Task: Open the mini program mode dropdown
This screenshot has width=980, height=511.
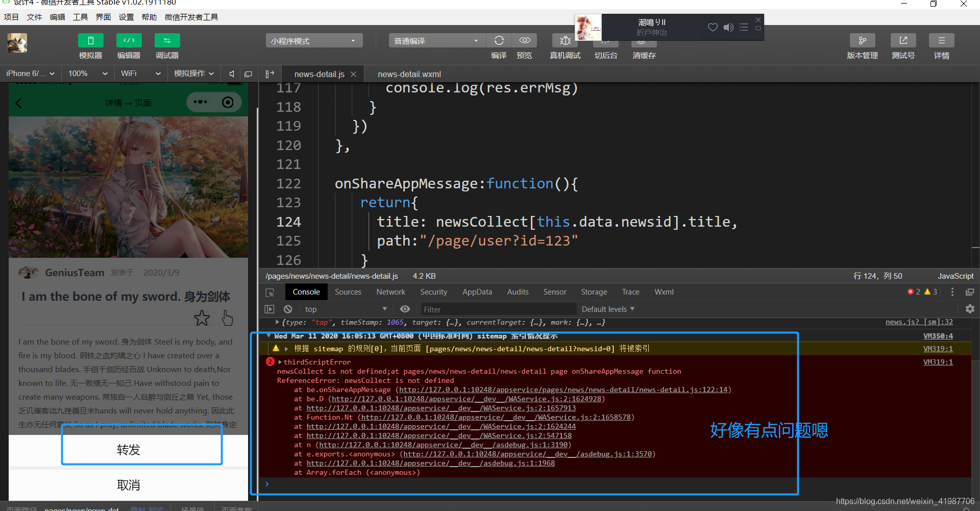Action: click(x=314, y=40)
